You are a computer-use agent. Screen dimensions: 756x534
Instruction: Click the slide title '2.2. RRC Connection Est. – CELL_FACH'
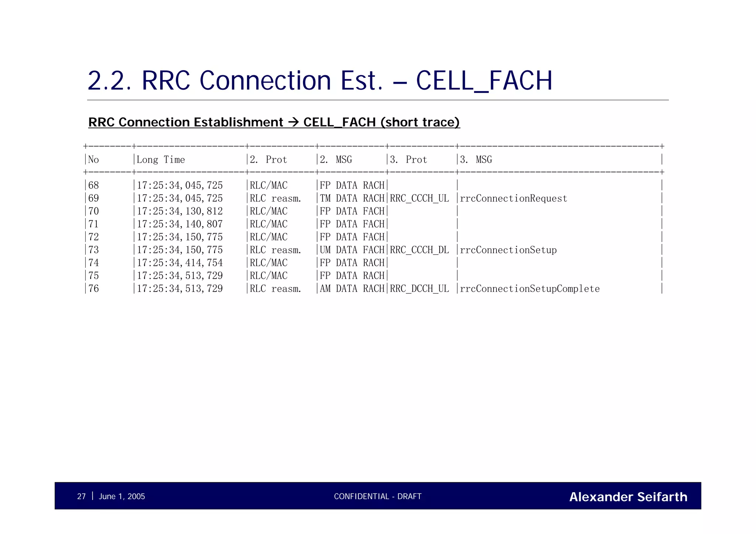tap(320, 80)
